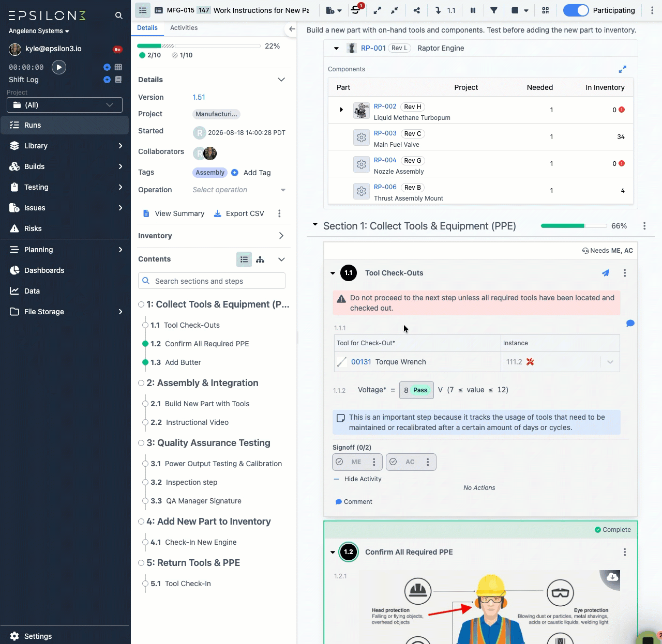Screen dimensions: 662x644
Task: Open the run's three-dot menu in the top toolbar
Action: [x=652, y=10]
